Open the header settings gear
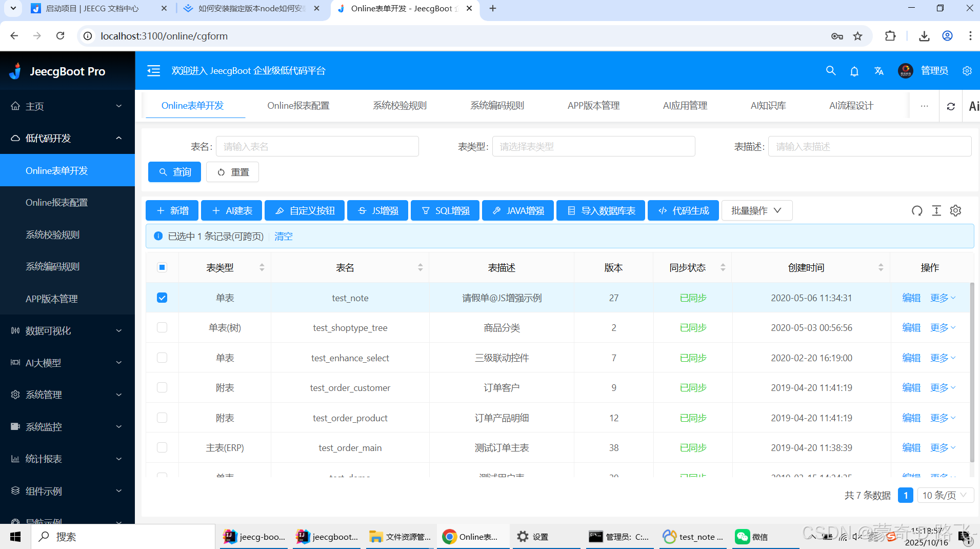The image size is (980, 549). [967, 71]
